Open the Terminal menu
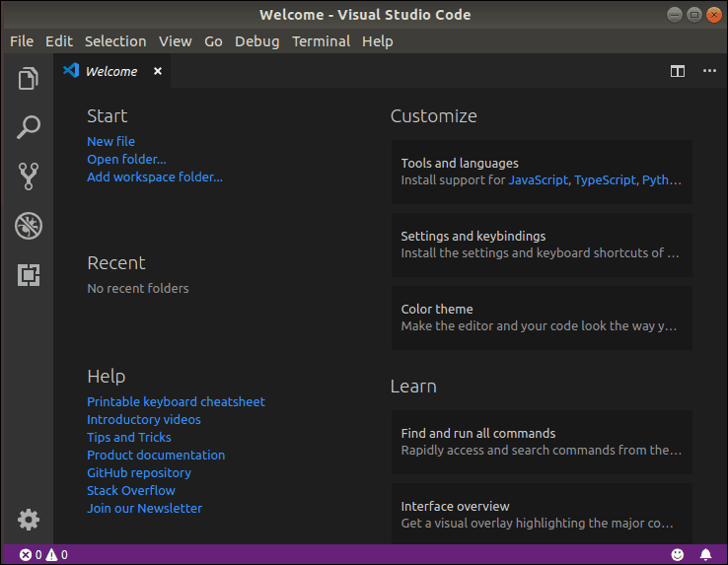The height and width of the screenshot is (565, 728). tap(321, 41)
